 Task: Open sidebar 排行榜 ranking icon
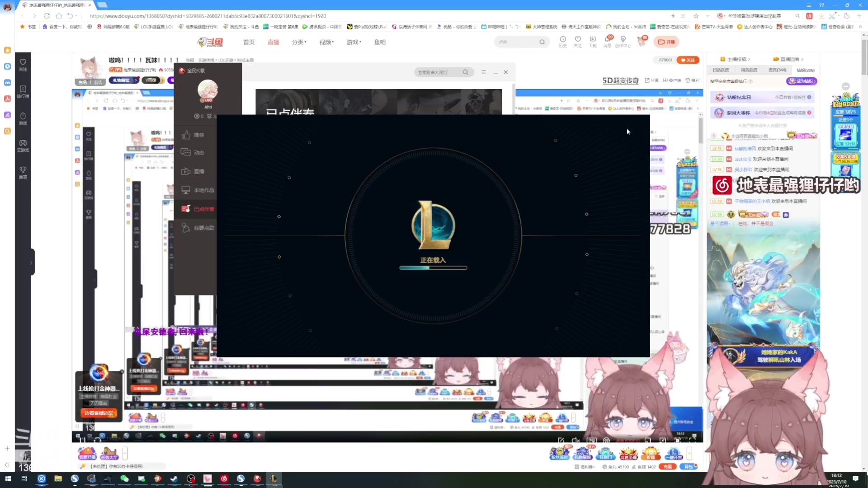click(23, 92)
